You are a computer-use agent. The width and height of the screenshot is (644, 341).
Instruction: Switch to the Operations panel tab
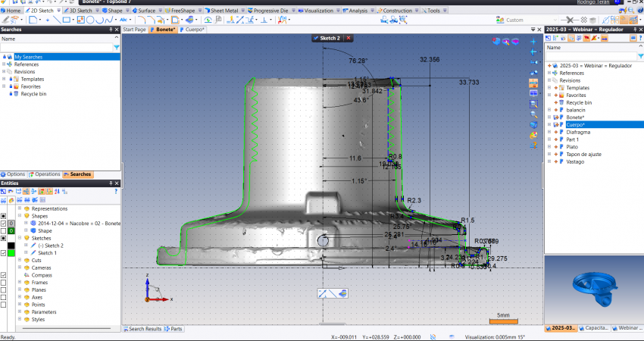[45, 174]
